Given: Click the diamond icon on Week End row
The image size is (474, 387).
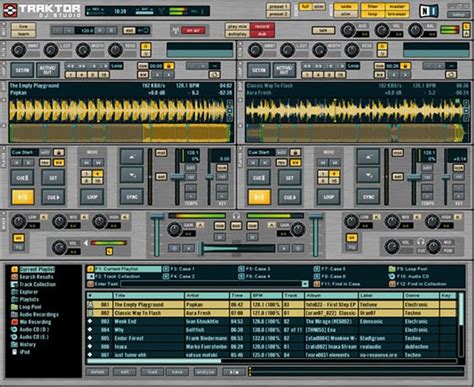Looking at the screenshot, I should 90,321.
